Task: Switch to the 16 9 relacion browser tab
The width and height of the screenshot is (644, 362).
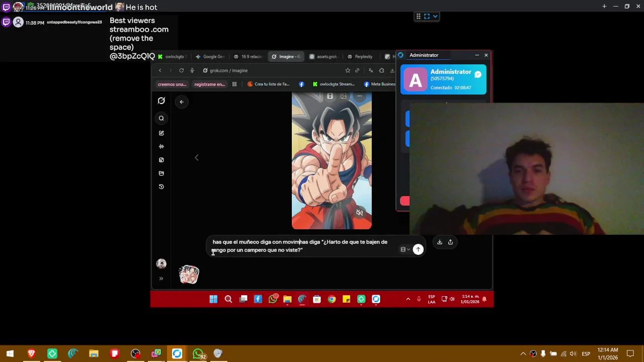Action: click(x=248, y=57)
